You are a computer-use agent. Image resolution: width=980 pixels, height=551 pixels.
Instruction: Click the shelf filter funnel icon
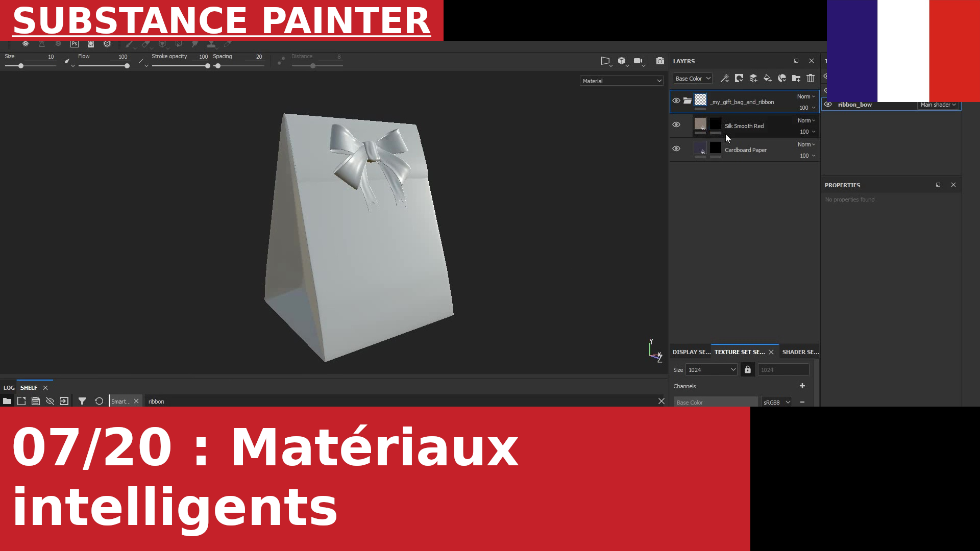coord(82,401)
